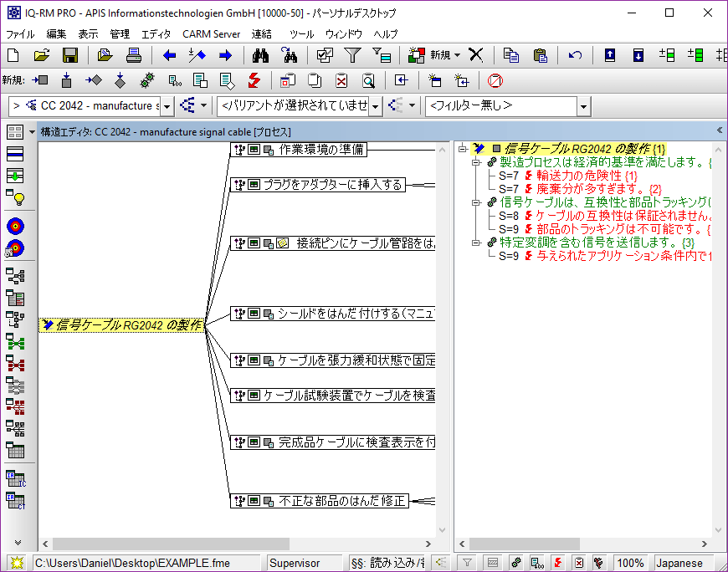Image resolution: width=728 pixels, height=572 pixels.
Task: Click the filter funnel icon in the toolbar
Action: 352,55
